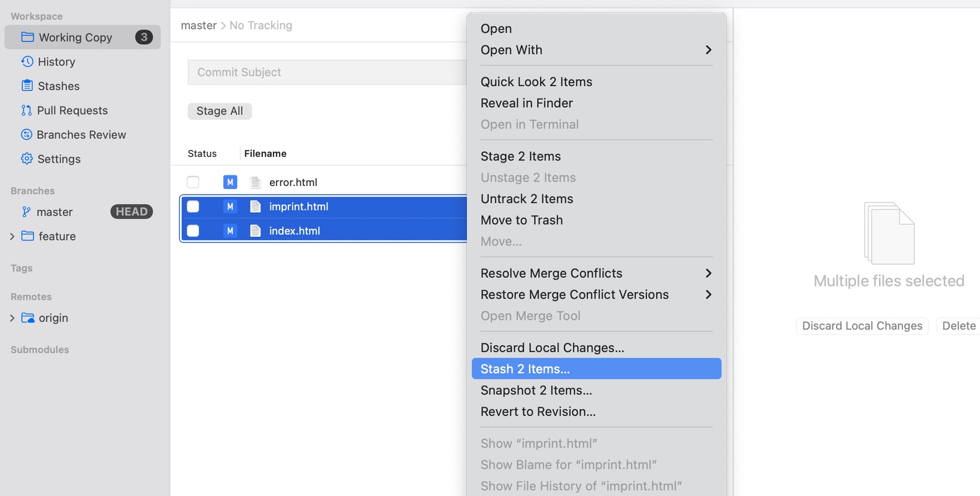Viewport: 980px width, 496px height.
Task: Click the origin remote folder icon
Action: coord(28,317)
